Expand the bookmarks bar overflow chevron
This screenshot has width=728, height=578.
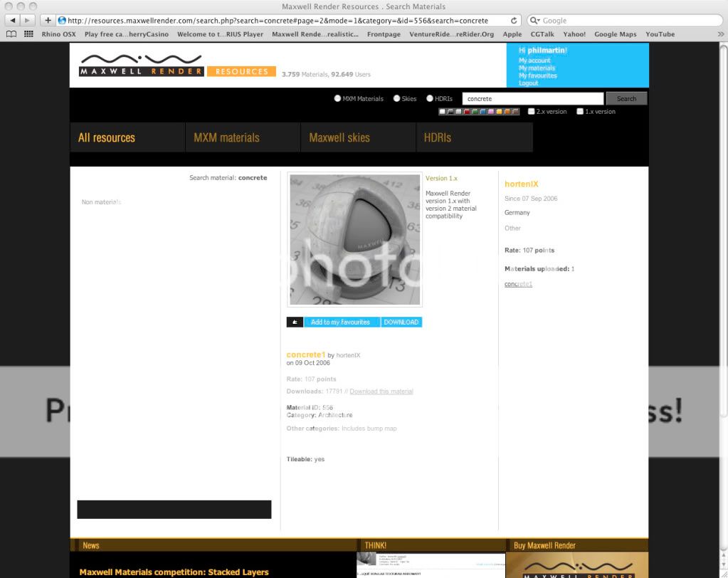click(721, 34)
